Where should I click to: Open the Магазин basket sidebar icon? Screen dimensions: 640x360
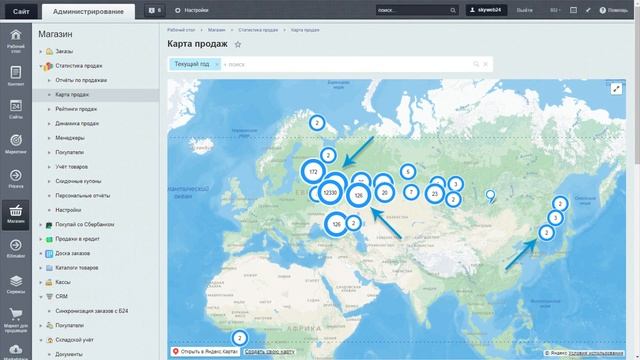coord(16,214)
